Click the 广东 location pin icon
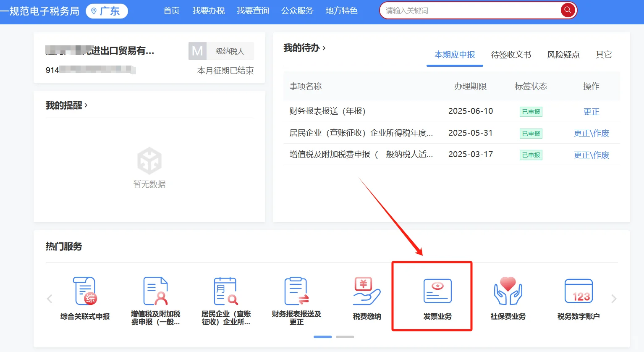 coord(94,11)
